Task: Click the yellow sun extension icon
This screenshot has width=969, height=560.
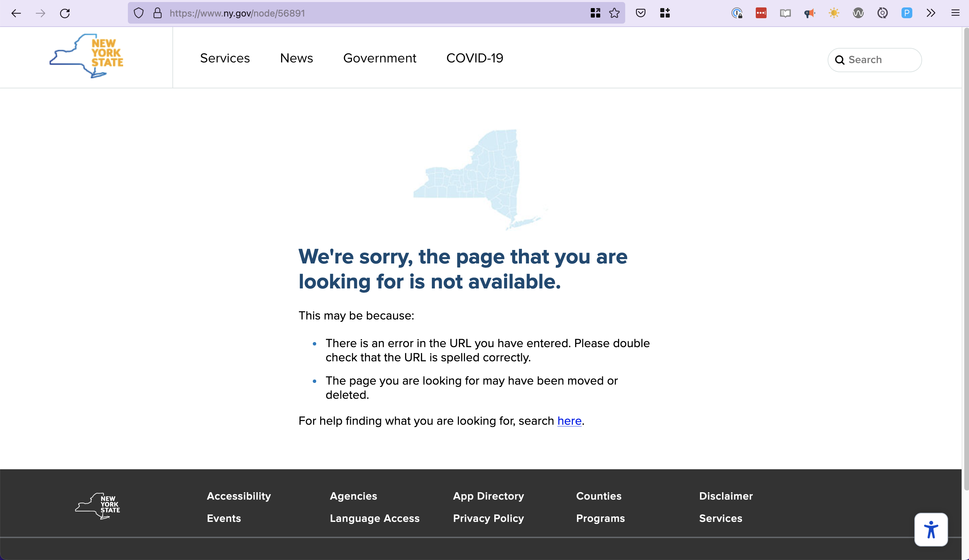Action: 834,13
